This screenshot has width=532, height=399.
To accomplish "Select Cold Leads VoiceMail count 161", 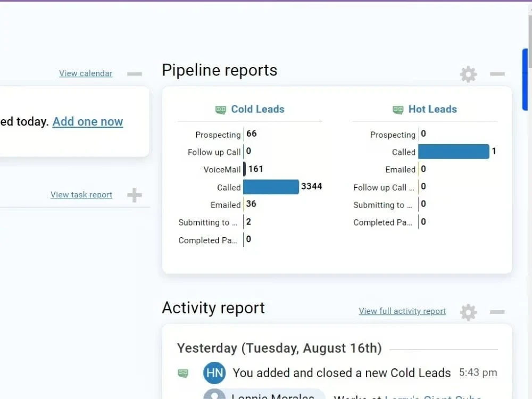I will click(256, 169).
